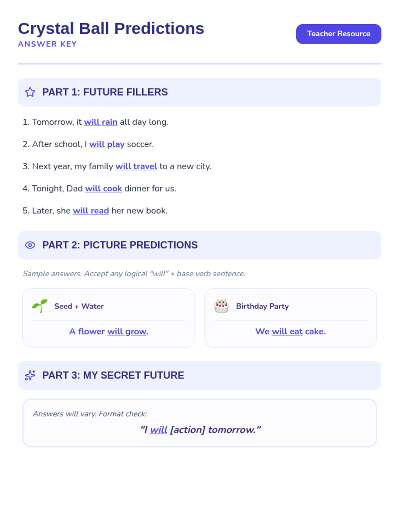Click 'will grow' in Seed + Water card
The image size is (399, 532).
pos(127,332)
